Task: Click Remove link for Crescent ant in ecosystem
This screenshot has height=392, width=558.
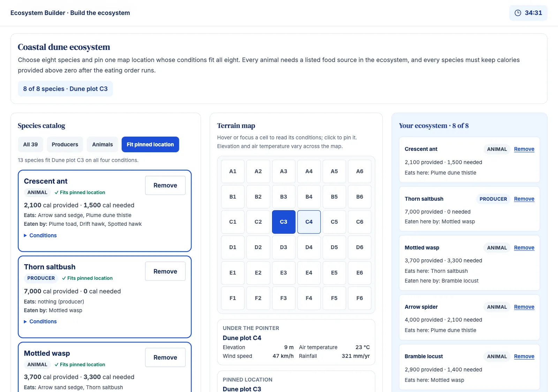Action: coord(524,149)
